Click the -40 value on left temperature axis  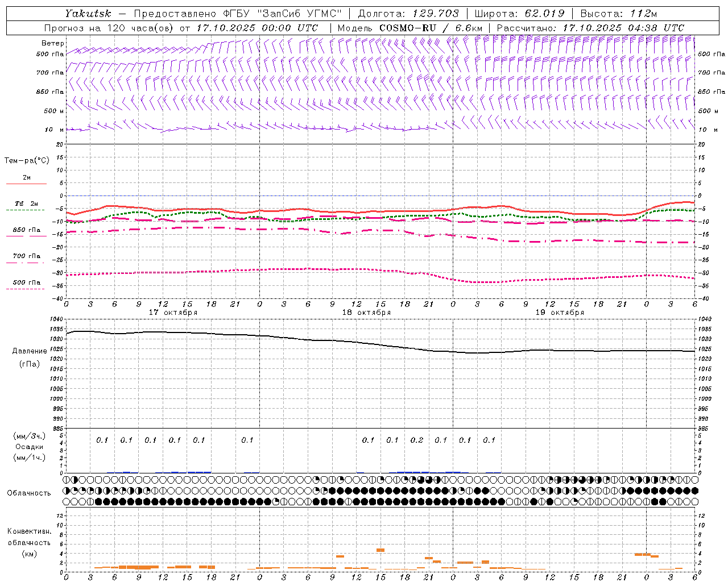(58, 298)
